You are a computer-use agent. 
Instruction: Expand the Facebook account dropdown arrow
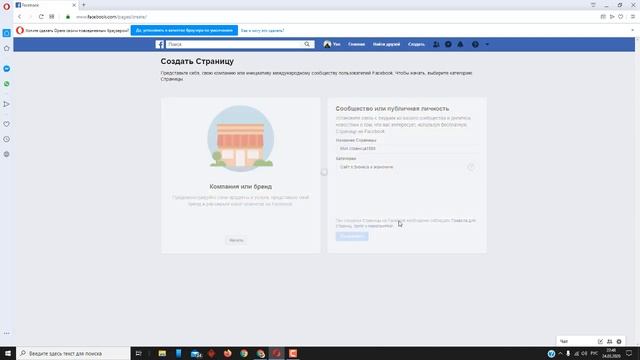pyautogui.click(x=487, y=44)
